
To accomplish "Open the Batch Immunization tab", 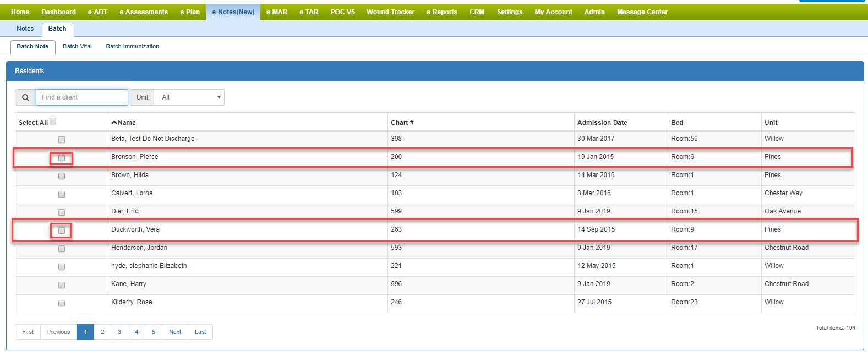I will (132, 47).
